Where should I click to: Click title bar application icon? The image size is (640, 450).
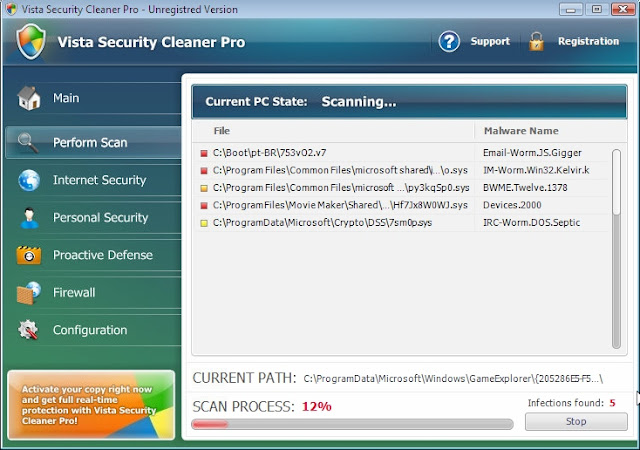11,9
